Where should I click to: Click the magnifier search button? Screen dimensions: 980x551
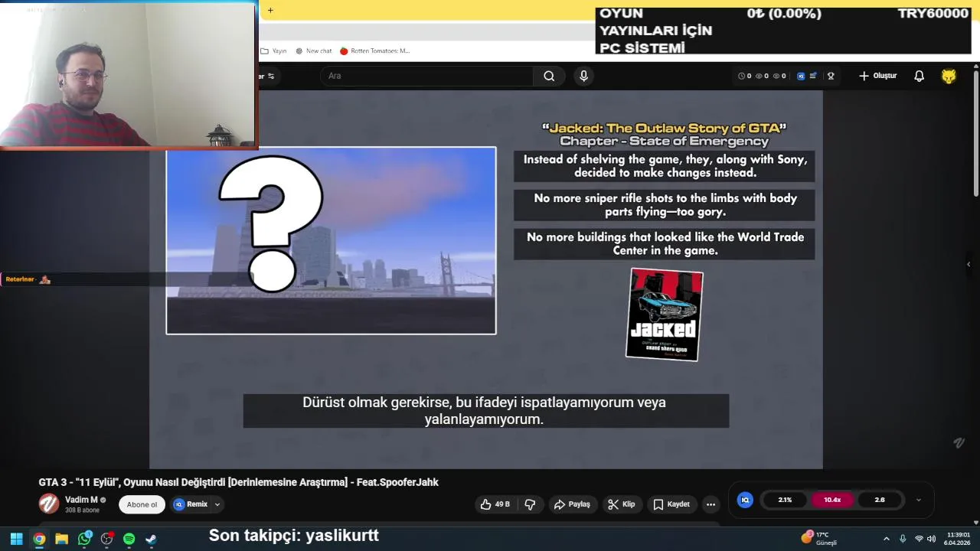[x=549, y=76]
